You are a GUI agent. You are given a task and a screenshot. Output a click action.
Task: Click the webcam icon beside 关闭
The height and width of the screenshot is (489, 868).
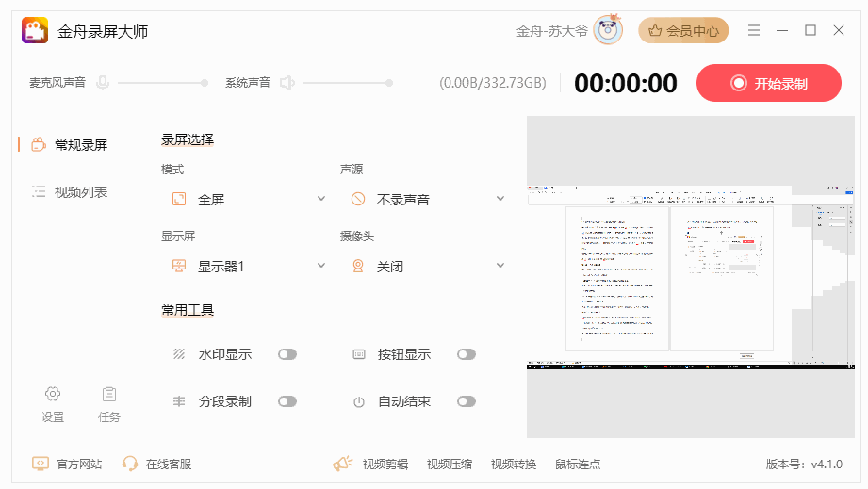click(358, 266)
